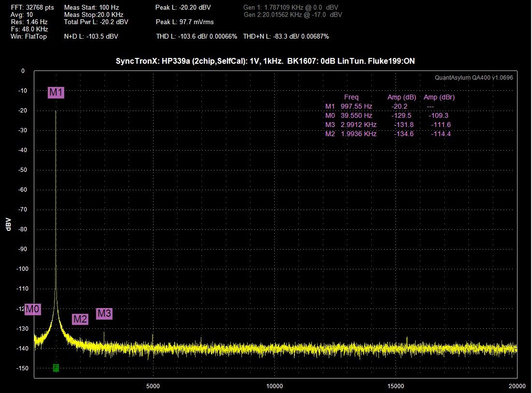This screenshot has width=532, height=393.
Task: Click the 5000 x-axis tick label
Action: 153,386
